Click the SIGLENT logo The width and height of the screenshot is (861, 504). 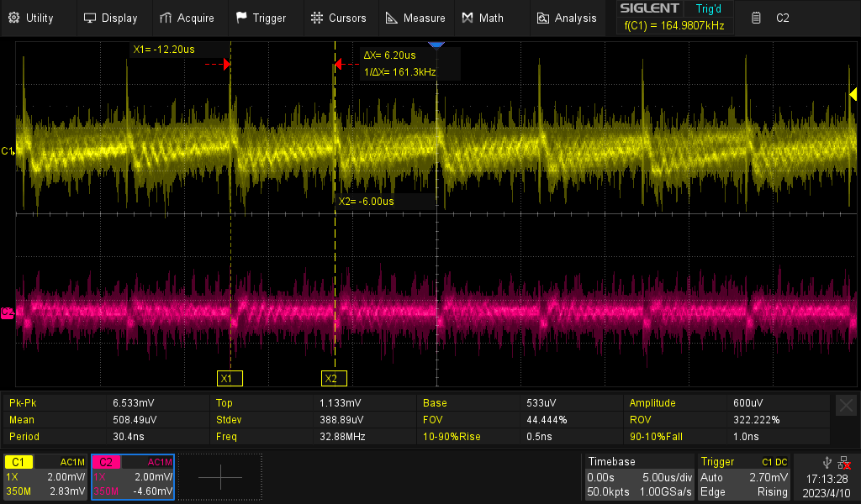click(649, 8)
